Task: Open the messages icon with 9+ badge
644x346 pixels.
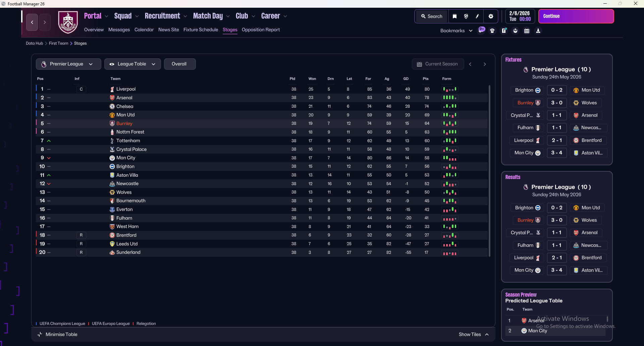Action: coord(481,31)
